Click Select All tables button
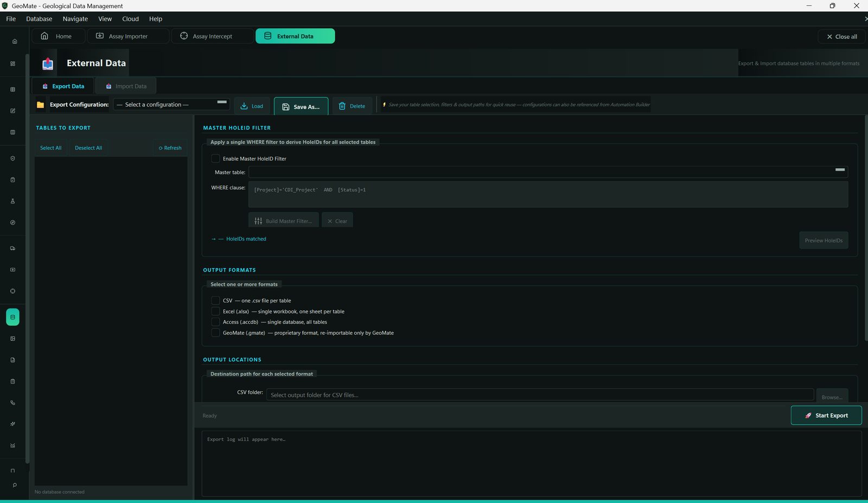This screenshot has width=868, height=503. click(x=51, y=148)
